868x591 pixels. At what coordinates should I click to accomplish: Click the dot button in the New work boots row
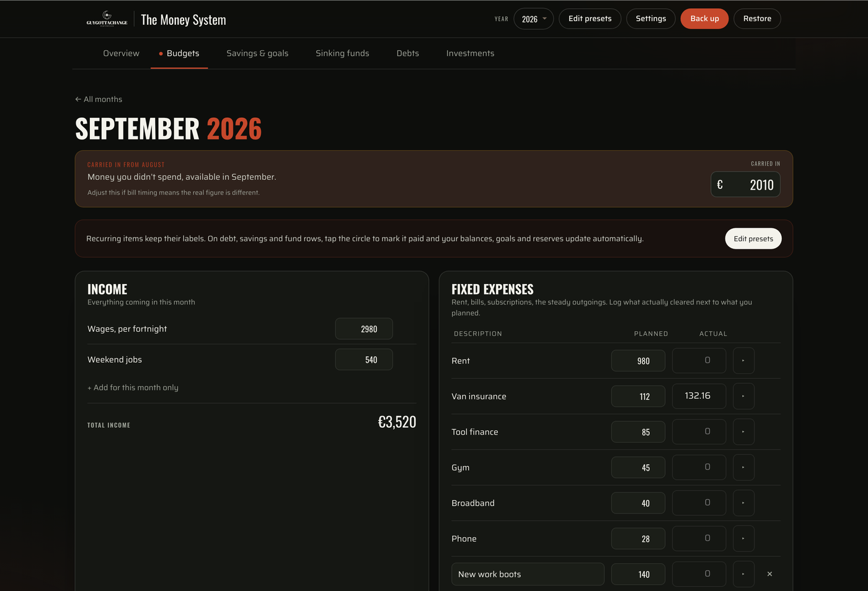pyautogui.click(x=743, y=574)
